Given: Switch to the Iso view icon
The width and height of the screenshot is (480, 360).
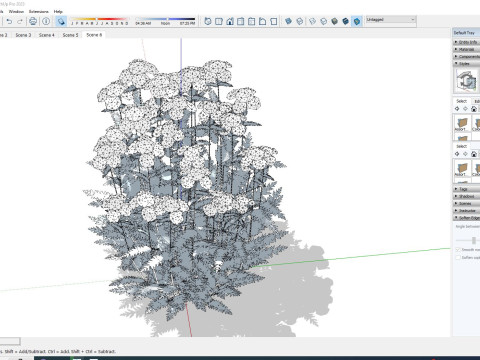Looking at the screenshot, I should [x=208, y=21].
